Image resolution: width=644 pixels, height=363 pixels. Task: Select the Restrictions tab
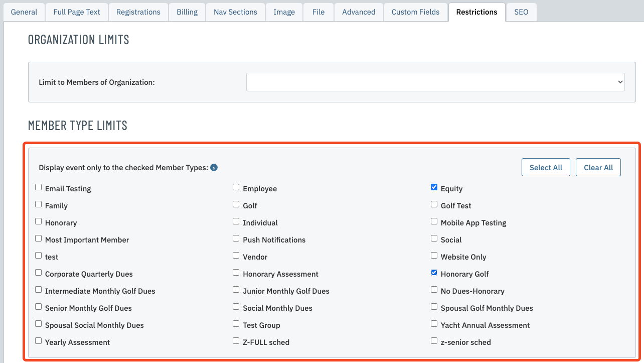477,12
